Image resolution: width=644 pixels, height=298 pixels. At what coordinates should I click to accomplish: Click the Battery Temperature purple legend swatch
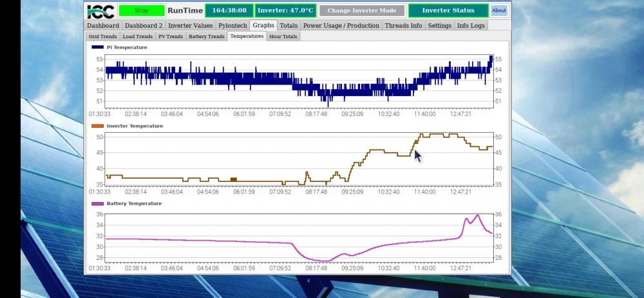[97, 203]
